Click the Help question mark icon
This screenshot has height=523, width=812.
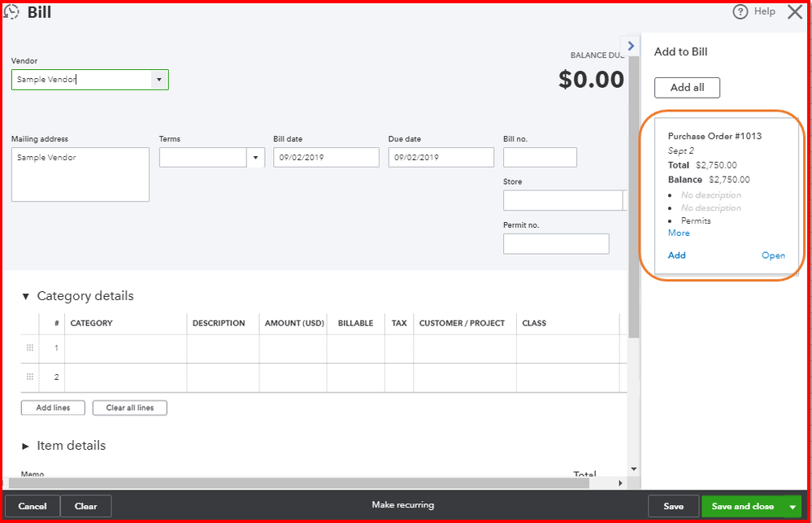click(740, 11)
